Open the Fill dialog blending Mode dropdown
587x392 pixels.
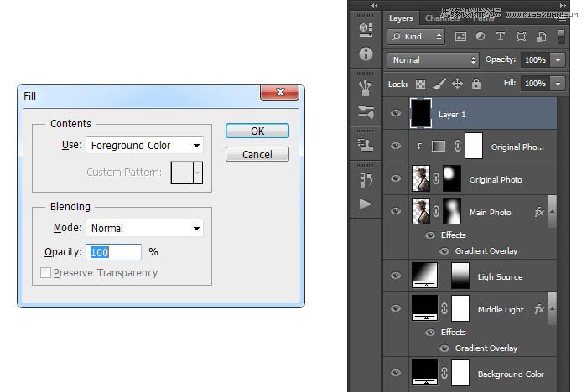[x=144, y=228]
